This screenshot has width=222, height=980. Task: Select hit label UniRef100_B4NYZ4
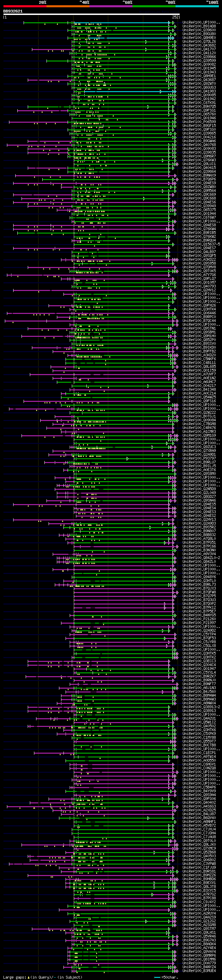click(199, 967)
